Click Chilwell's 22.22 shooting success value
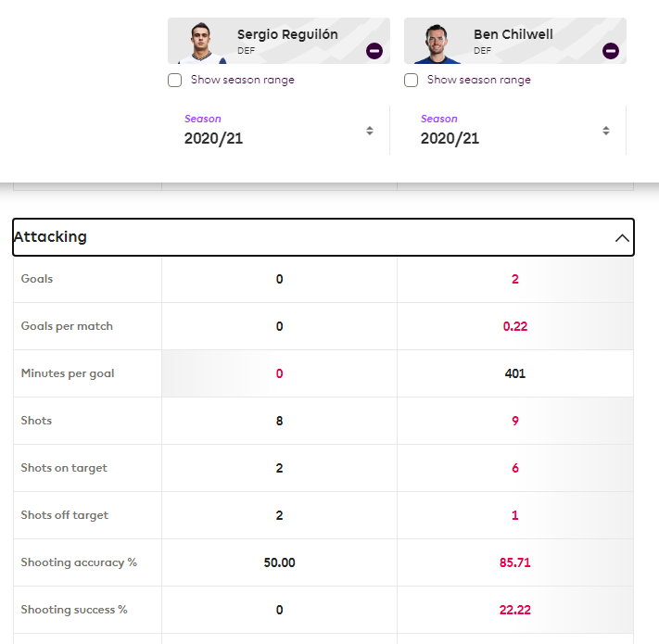This screenshot has width=659, height=644. pos(515,610)
